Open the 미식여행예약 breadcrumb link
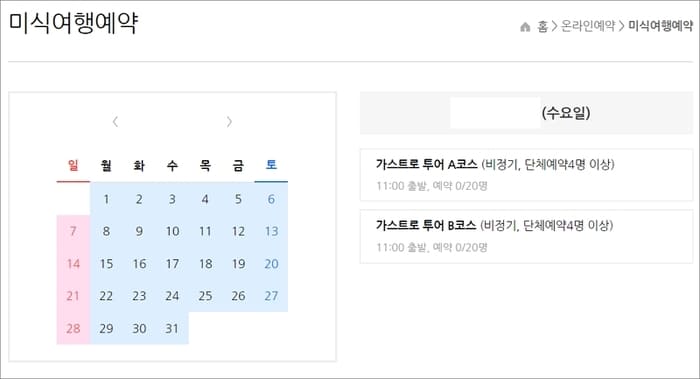The height and width of the screenshot is (379, 700). 660,26
